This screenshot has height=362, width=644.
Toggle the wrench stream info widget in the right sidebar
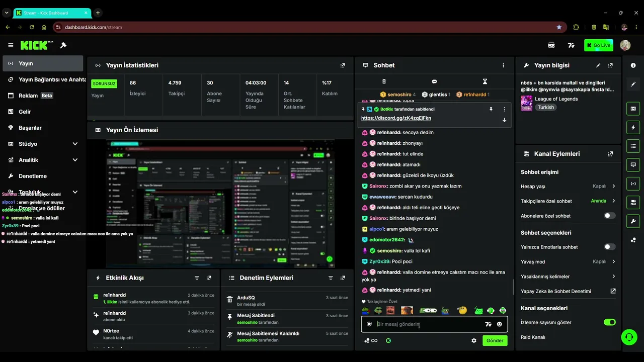click(x=633, y=221)
